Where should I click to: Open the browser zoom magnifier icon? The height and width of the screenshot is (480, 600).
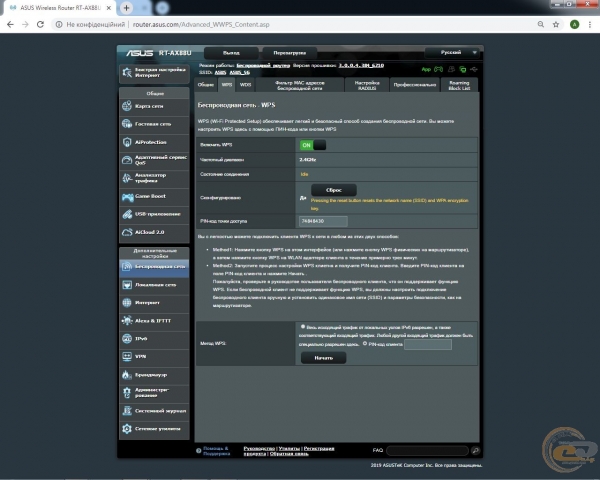pos(541,24)
